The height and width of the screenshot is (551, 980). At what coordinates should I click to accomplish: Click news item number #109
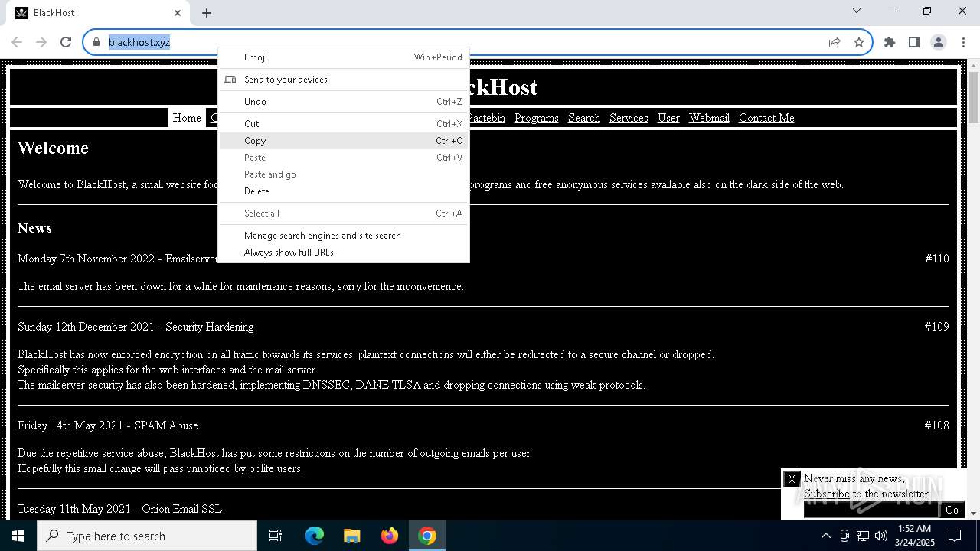[x=937, y=327]
